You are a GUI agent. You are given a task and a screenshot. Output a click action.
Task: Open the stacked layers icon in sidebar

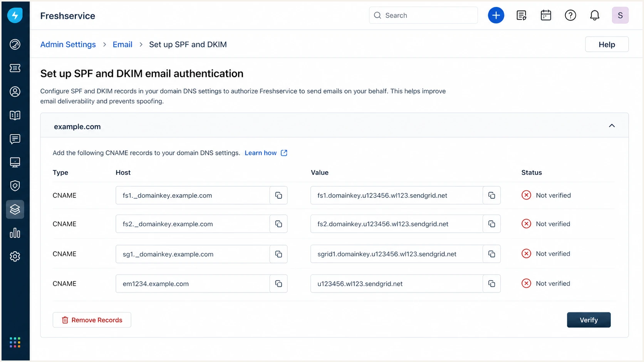tap(15, 209)
